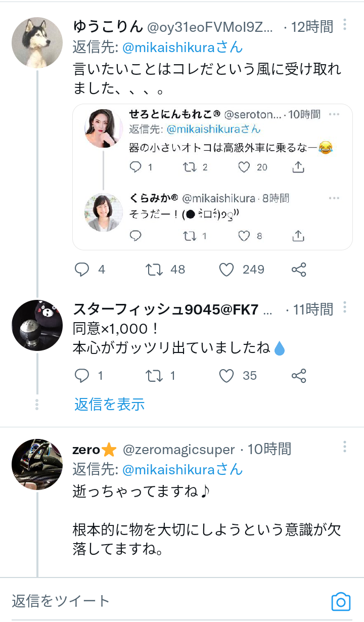Tap the 返信をツイート reply input field
This screenshot has width=364, height=622.
tap(152, 601)
